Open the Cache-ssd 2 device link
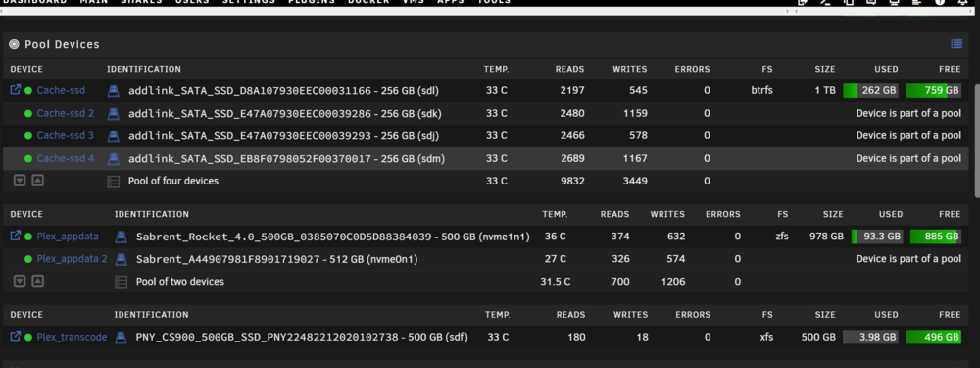Screen dimensions: 980x368 (65, 113)
